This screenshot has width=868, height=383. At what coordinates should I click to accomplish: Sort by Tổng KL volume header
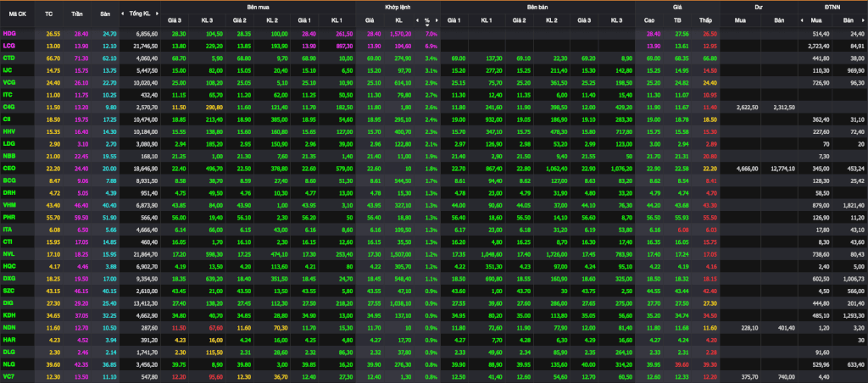(139, 14)
